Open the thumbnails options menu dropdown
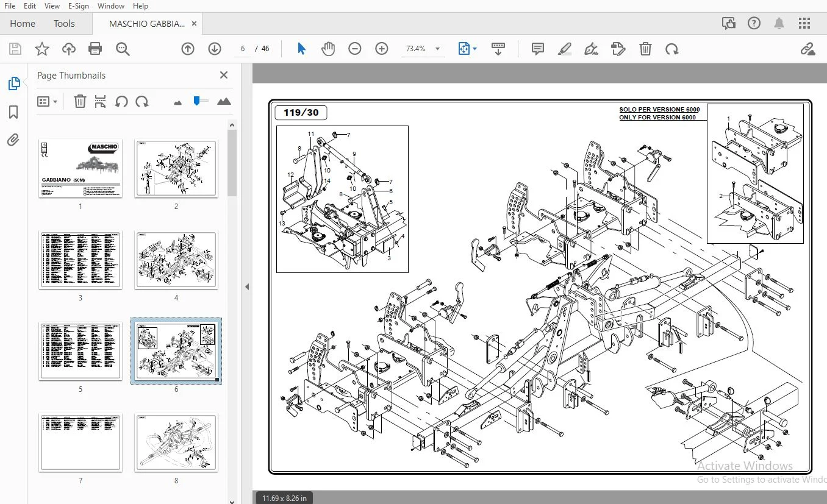The image size is (827, 504). click(47, 101)
